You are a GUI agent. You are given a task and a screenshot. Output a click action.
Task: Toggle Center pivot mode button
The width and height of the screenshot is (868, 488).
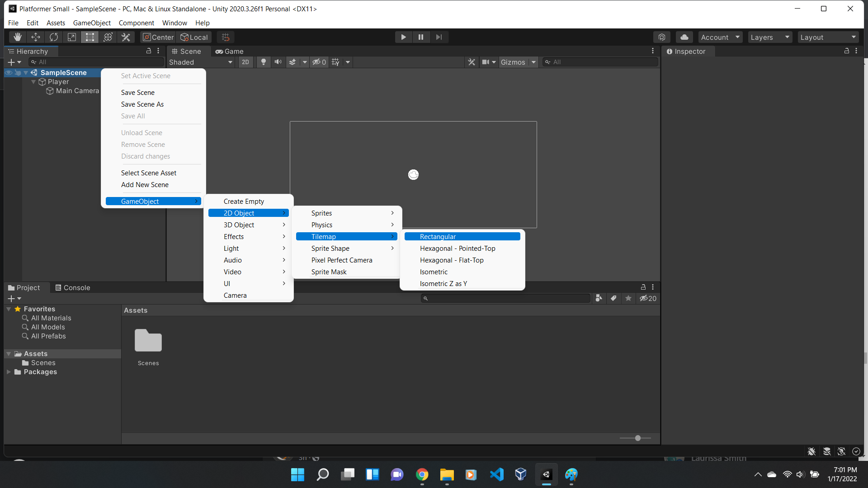tap(157, 37)
